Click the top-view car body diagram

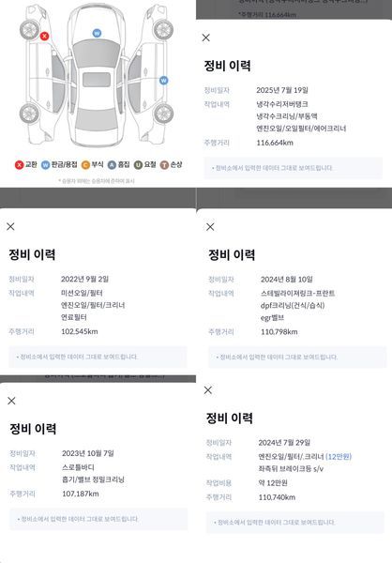tap(97, 75)
